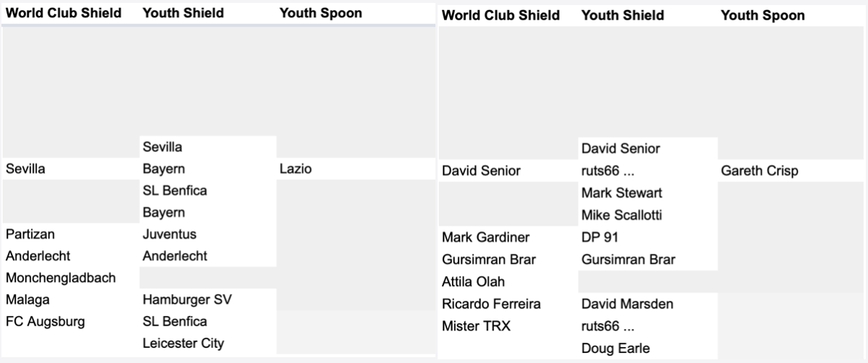Open the Leicester City entry
The width and height of the screenshot is (868, 363).
point(183,343)
